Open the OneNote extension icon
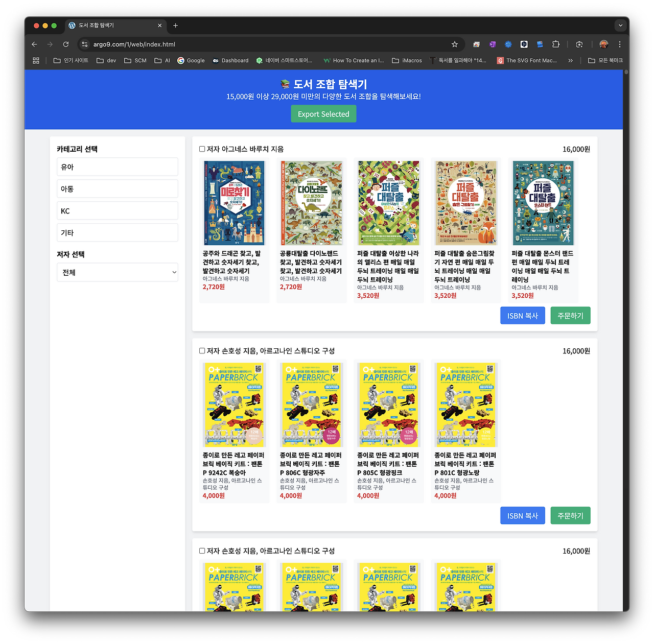 tap(493, 44)
